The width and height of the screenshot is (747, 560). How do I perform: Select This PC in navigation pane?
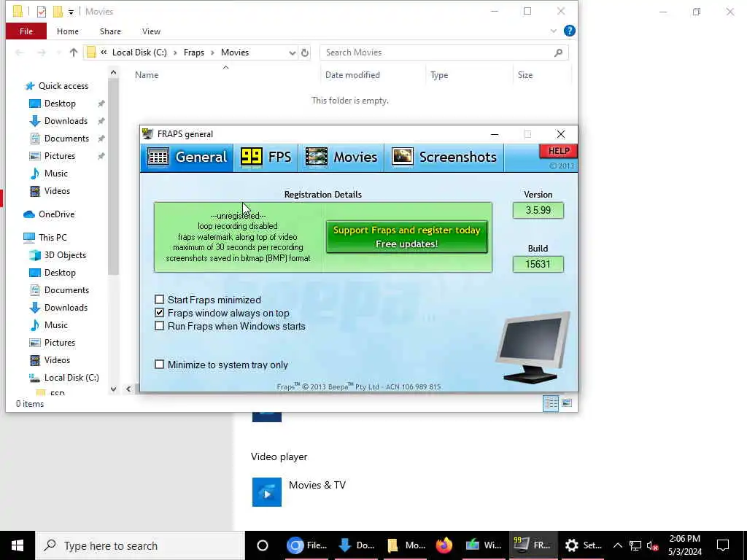(53, 237)
